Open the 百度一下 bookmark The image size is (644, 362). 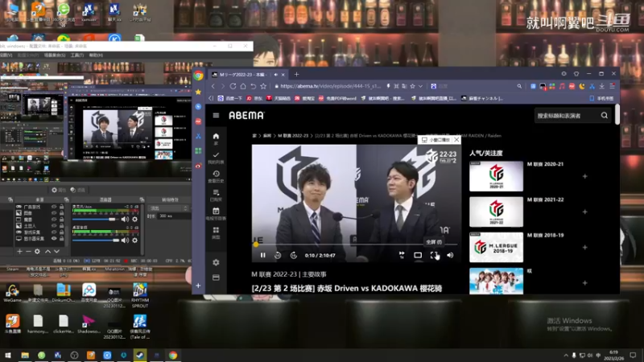click(230, 98)
